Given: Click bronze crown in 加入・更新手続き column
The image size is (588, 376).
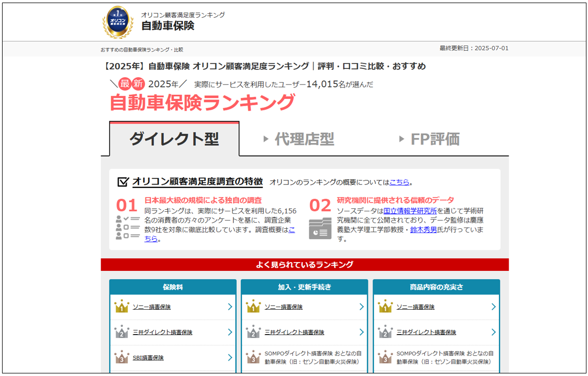Looking at the screenshot, I should pos(253,357).
